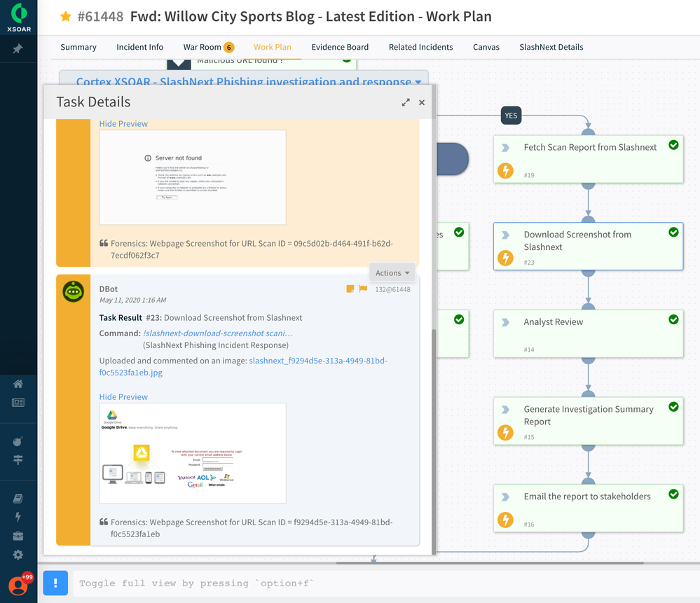The image size is (700, 603).
Task: Open the Evidence Board tab
Action: click(x=340, y=47)
